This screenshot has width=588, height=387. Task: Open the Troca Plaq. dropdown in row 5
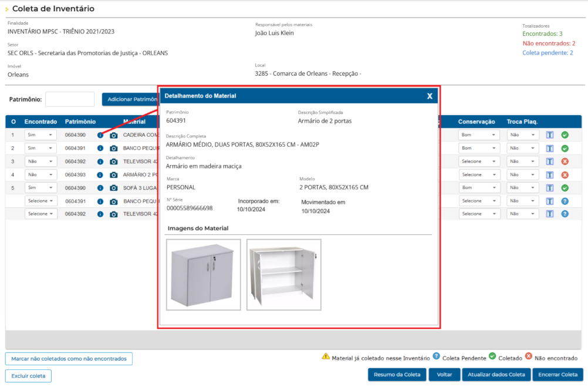click(x=523, y=188)
